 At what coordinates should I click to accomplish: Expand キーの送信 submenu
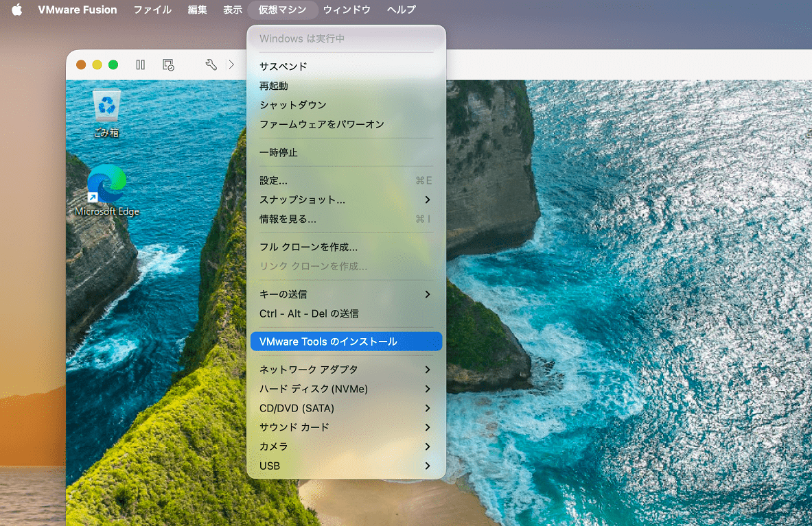(x=346, y=294)
